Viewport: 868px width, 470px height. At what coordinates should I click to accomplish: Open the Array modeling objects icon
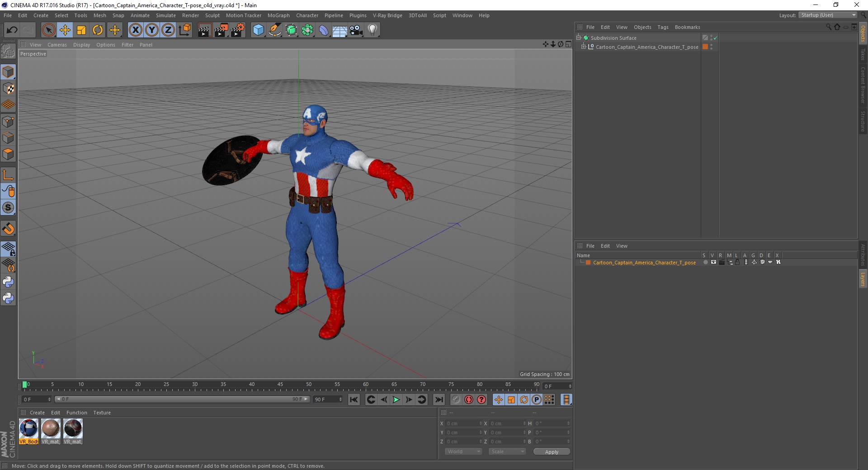[x=307, y=30]
